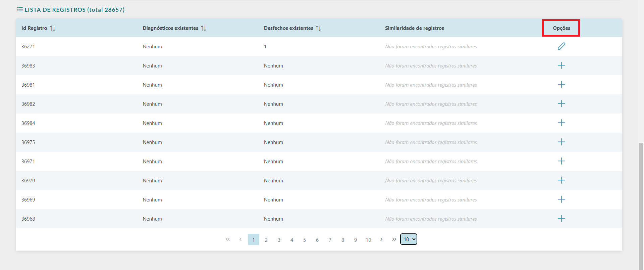Image resolution: width=644 pixels, height=270 pixels.
Task: Click Lista de Registros title text
Action: point(74,10)
